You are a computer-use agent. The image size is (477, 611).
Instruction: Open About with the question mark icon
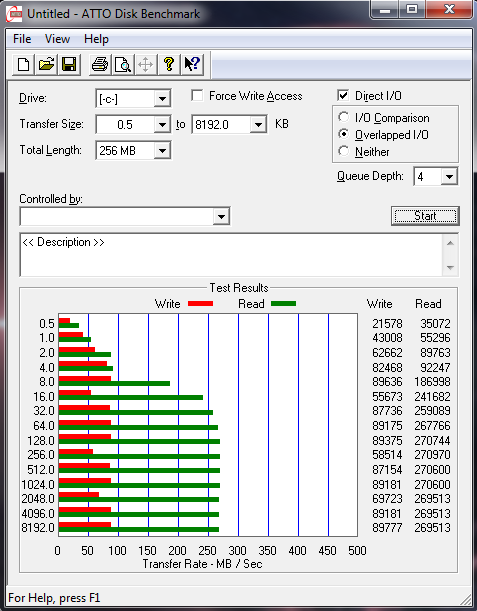(x=169, y=64)
